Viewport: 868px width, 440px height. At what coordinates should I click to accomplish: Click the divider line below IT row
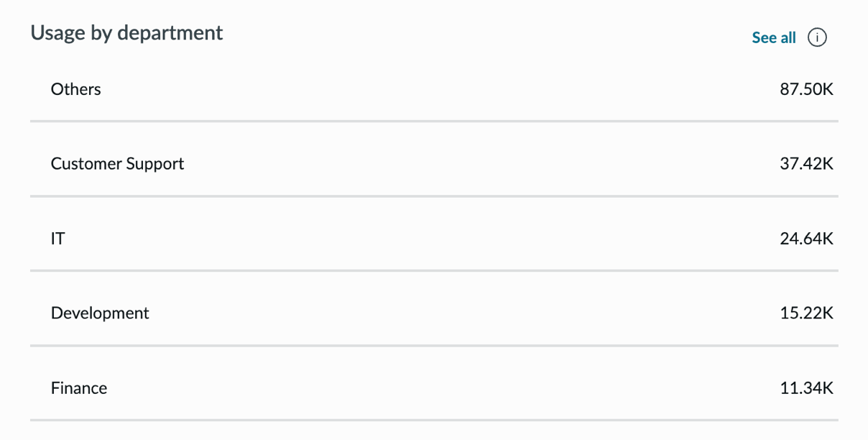434,270
